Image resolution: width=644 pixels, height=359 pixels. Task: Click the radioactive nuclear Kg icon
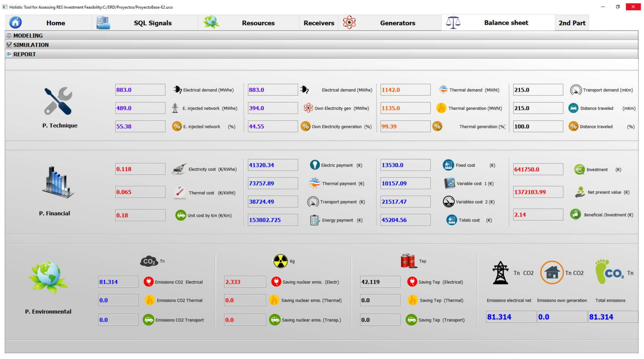280,261
